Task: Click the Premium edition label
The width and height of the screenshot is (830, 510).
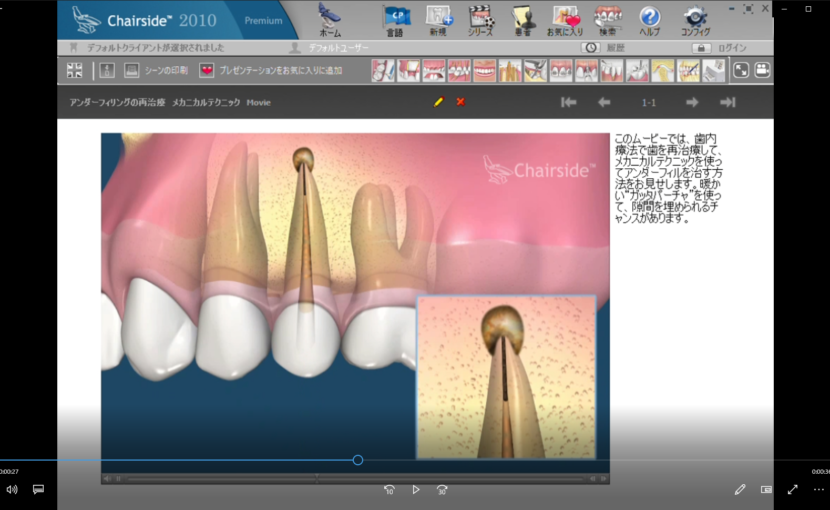Action: pyautogui.click(x=263, y=21)
